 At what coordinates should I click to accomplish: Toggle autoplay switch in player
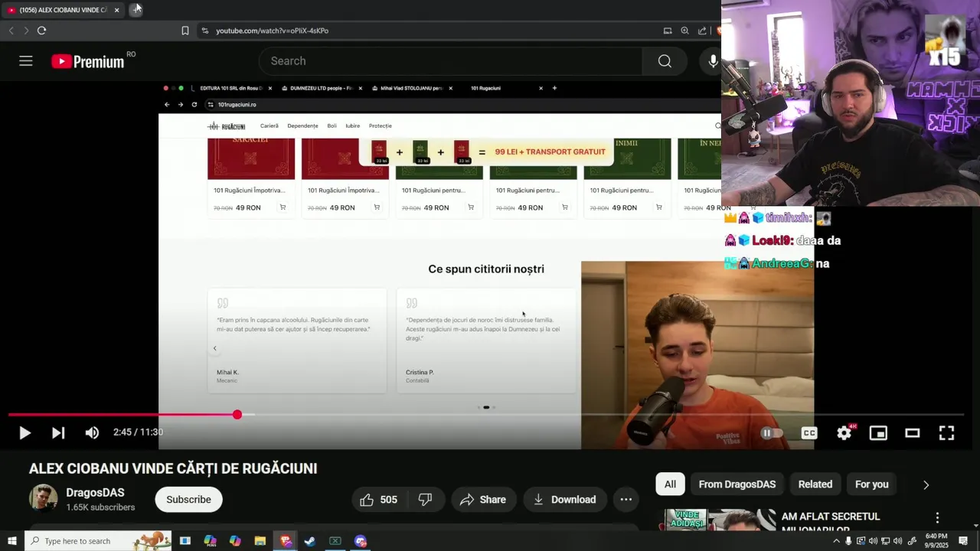pos(772,433)
